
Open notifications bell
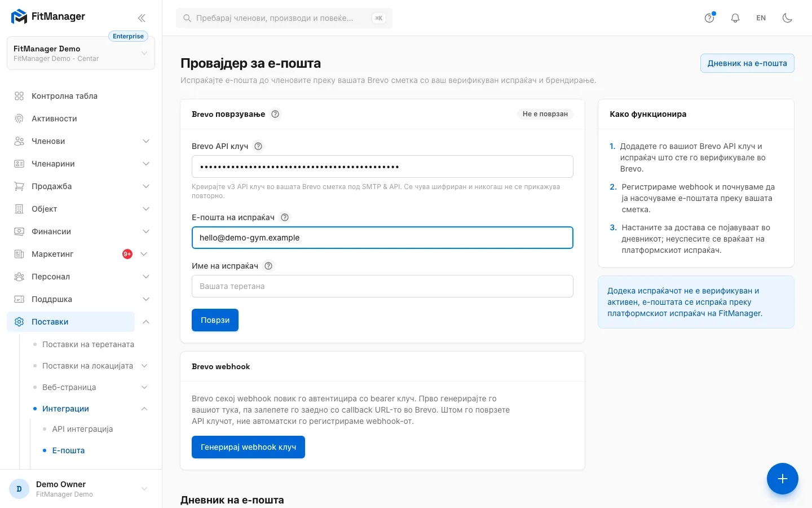[735, 18]
